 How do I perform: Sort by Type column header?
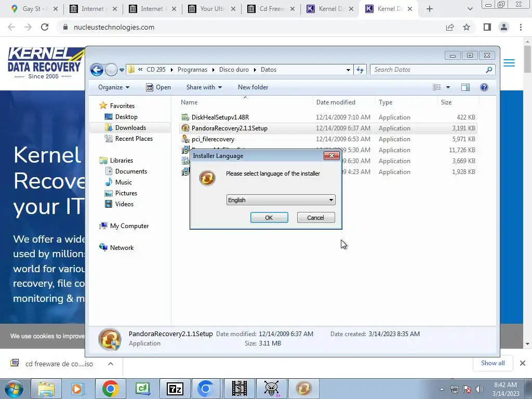pos(385,102)
